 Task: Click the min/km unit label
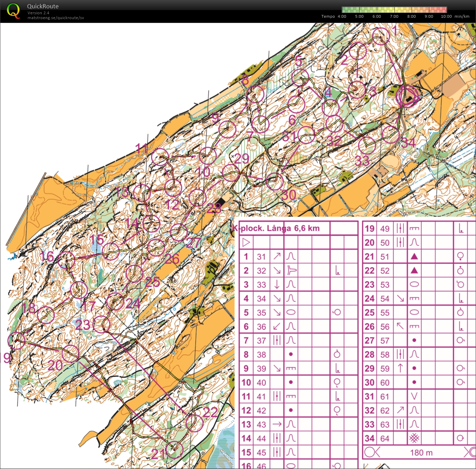pyautogui.click(x=462, y=16)
